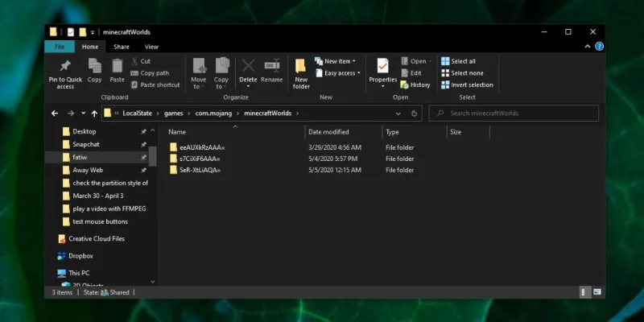Open the address bar history dropdown
This screenshot has height=322, width=644.
pyautogui.click(x=398, y=114)
